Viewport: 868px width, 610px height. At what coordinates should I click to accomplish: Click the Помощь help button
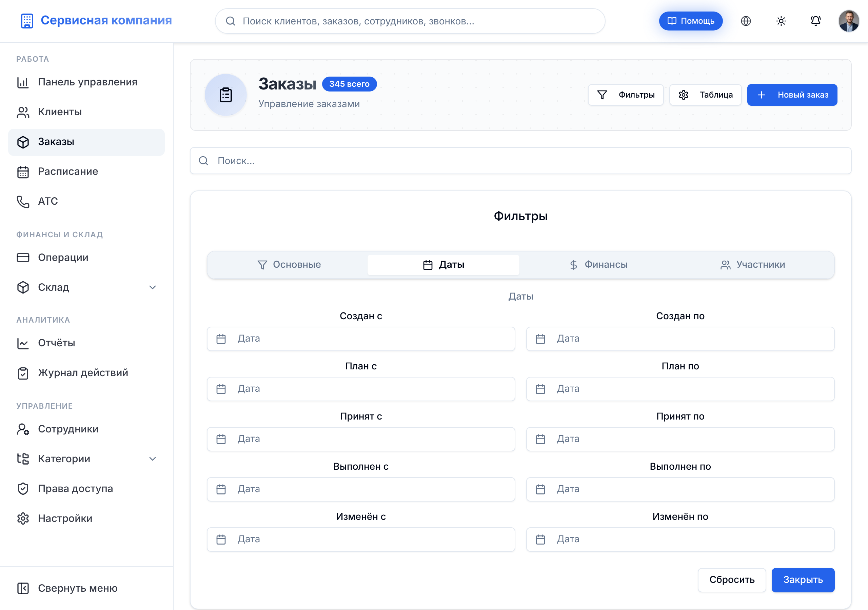click(x=691, y=21)
